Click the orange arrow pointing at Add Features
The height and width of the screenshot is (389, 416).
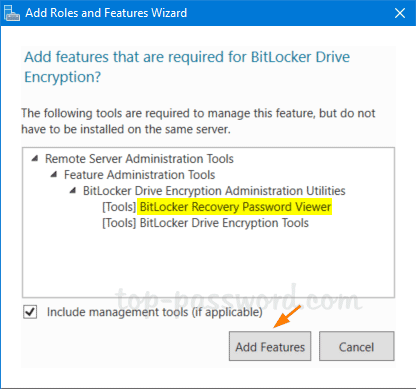[x=287, y=316]
